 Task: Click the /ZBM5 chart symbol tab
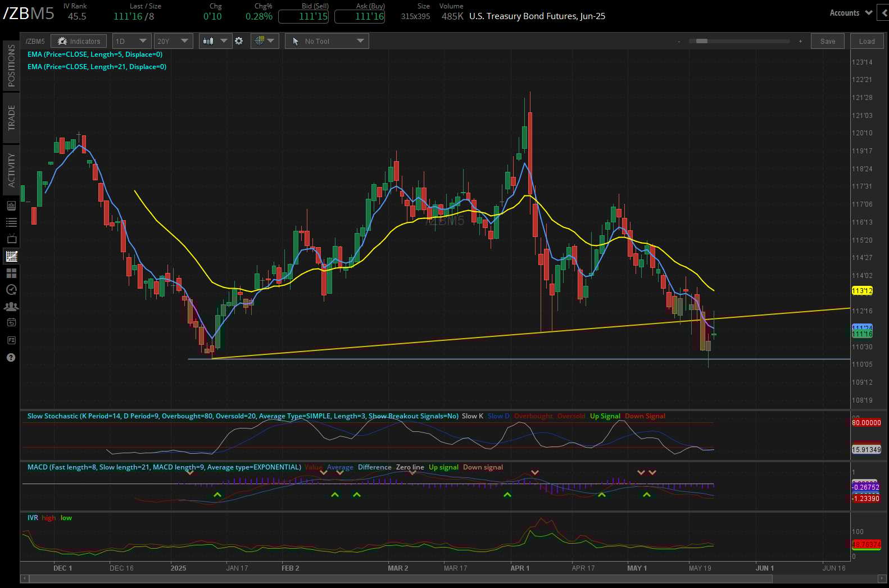tap(35, 41)
